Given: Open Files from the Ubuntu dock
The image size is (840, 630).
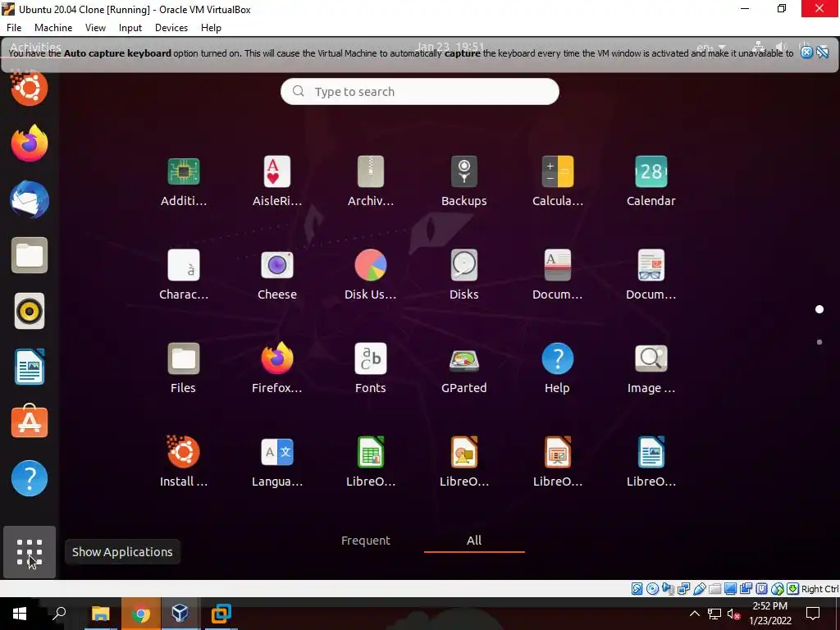Looking at the screenshot, I should pyautogui.click(x=30, y=256).
